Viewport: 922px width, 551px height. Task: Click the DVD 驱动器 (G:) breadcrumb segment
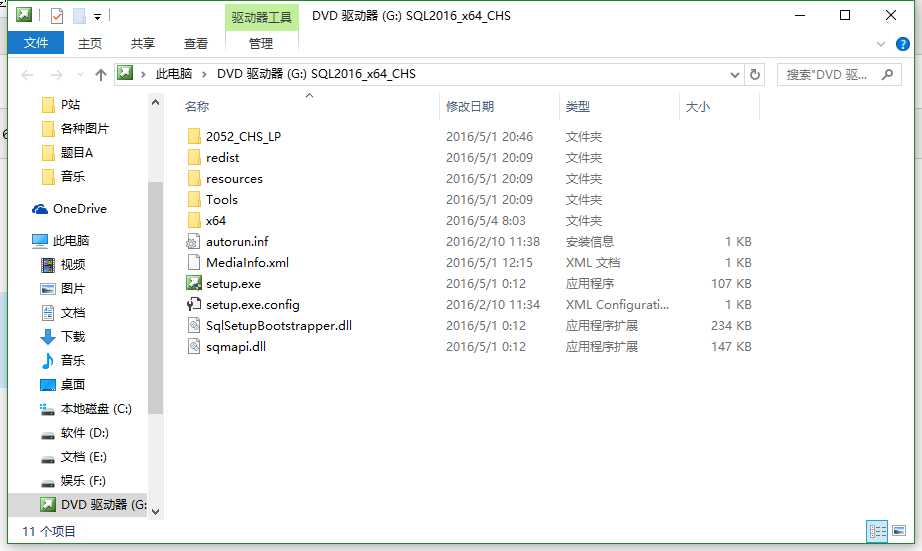pos(316,74)
